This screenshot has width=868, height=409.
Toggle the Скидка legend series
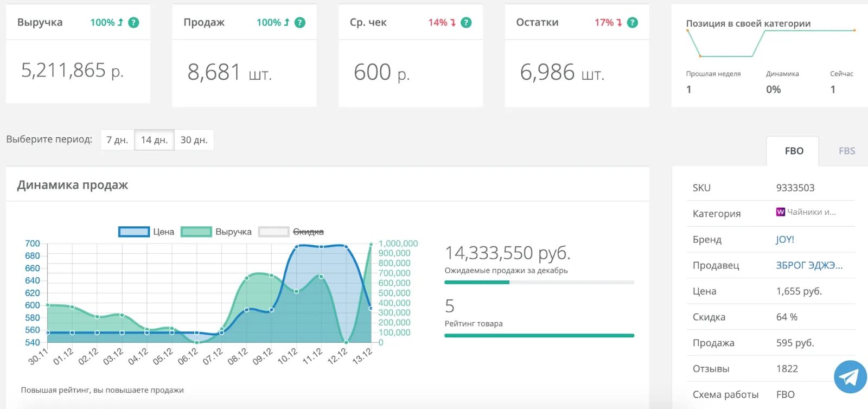tap(291, 232)
